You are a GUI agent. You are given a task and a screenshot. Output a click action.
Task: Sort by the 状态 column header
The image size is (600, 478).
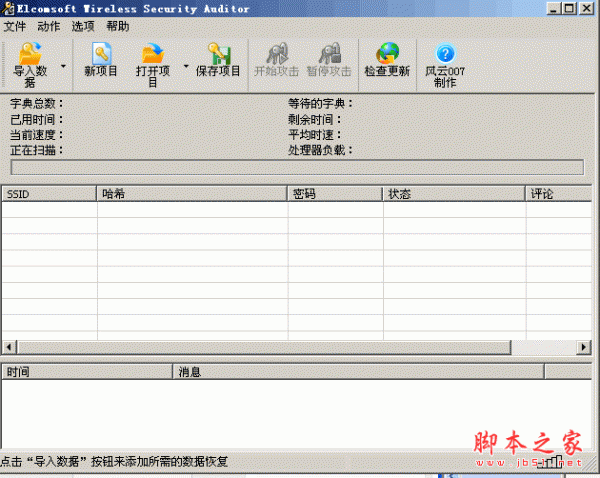pos(454,194)
